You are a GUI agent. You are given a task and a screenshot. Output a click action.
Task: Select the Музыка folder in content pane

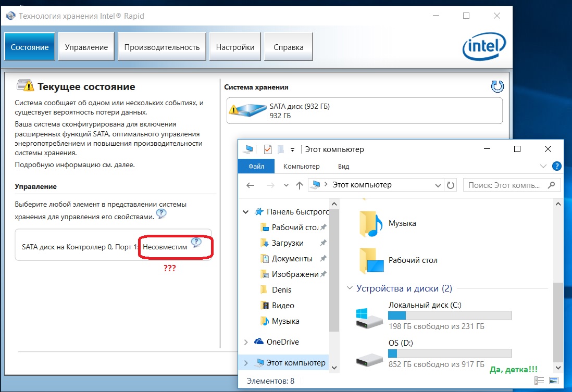(x=388, y=223)
